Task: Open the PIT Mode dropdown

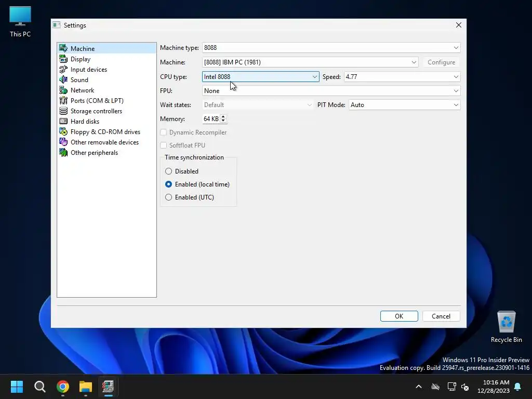Action: pyautogui.click(x=404, y=105)
